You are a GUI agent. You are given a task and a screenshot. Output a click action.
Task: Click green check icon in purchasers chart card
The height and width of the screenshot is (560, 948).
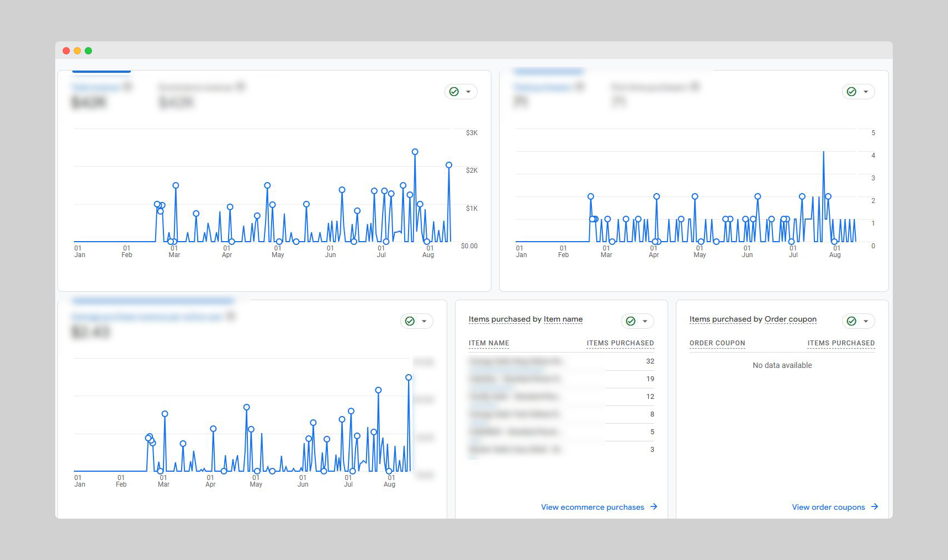[851, 92]
